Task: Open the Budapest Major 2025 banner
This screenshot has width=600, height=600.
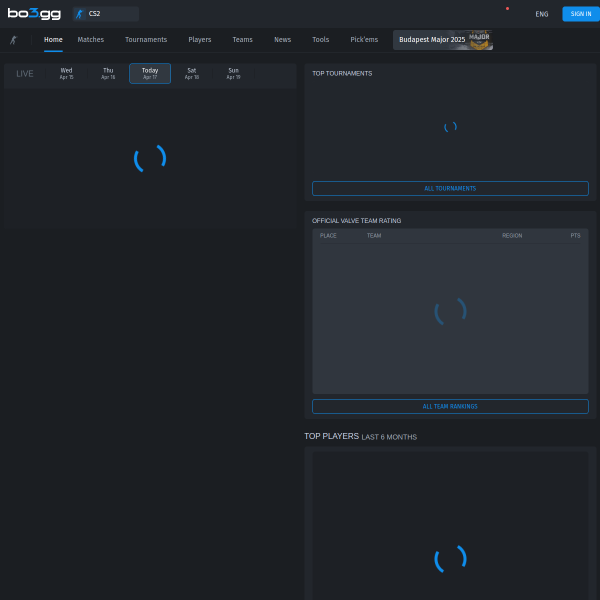Action: click(442, 40)
